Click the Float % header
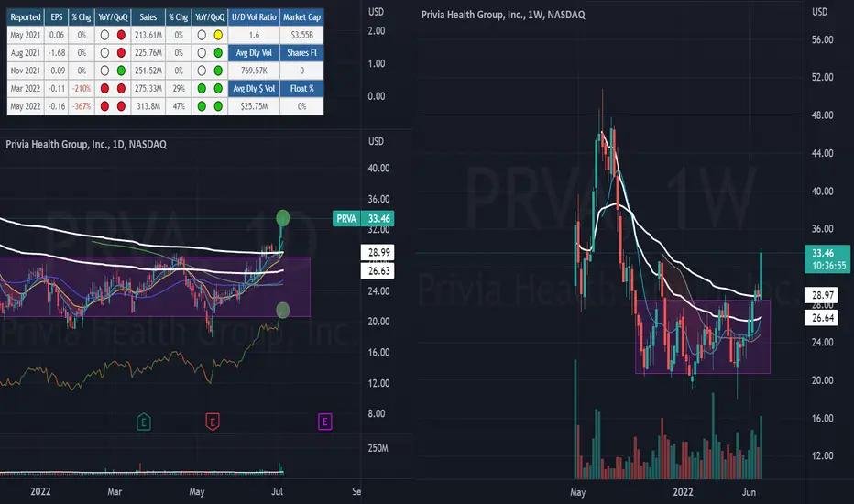854x504 pixels. (301, 88)
